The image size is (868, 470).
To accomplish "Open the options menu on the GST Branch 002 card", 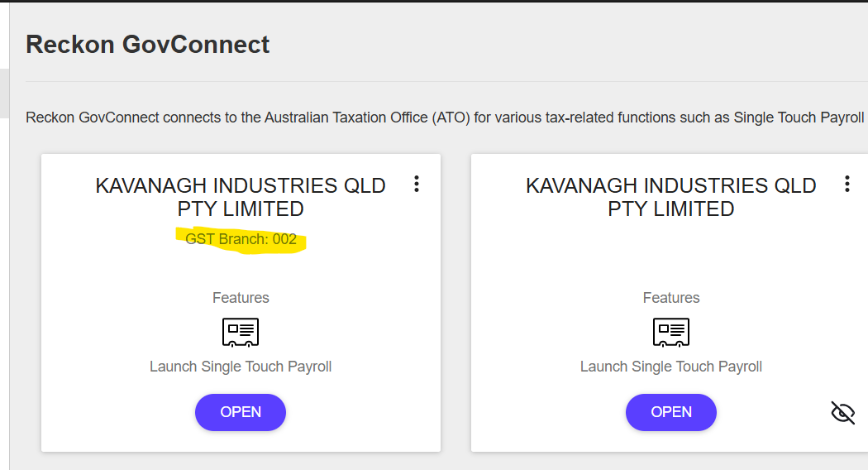I will click(417, 184).
